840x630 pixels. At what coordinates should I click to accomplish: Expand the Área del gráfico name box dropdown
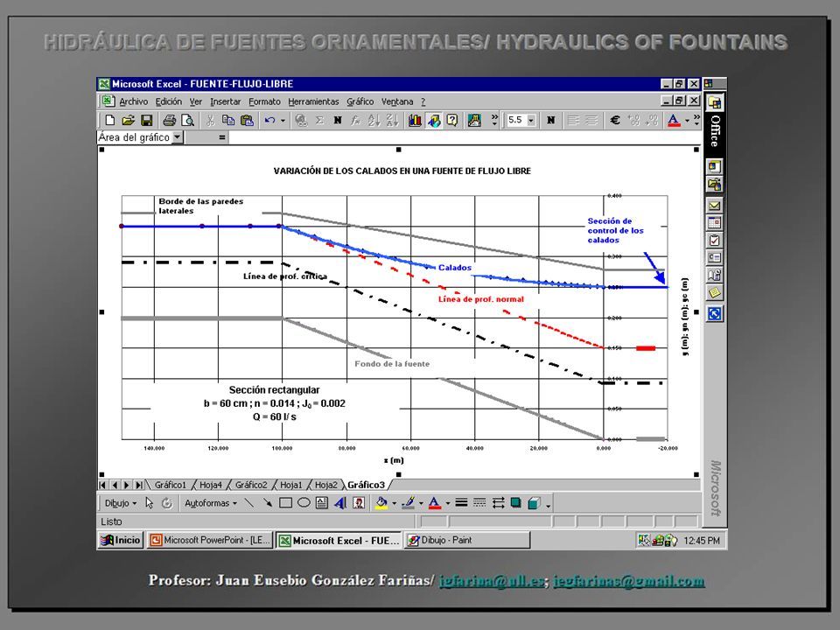(178, 137)
